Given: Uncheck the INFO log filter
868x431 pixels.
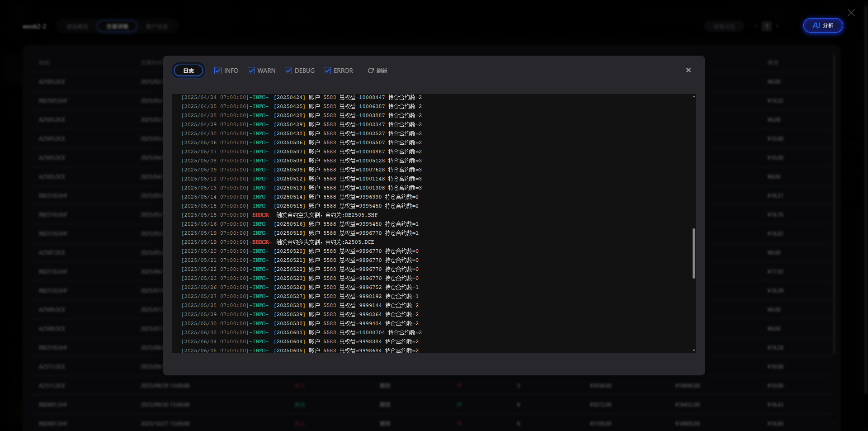Looking at the screenshot, I should click(218, 71).
